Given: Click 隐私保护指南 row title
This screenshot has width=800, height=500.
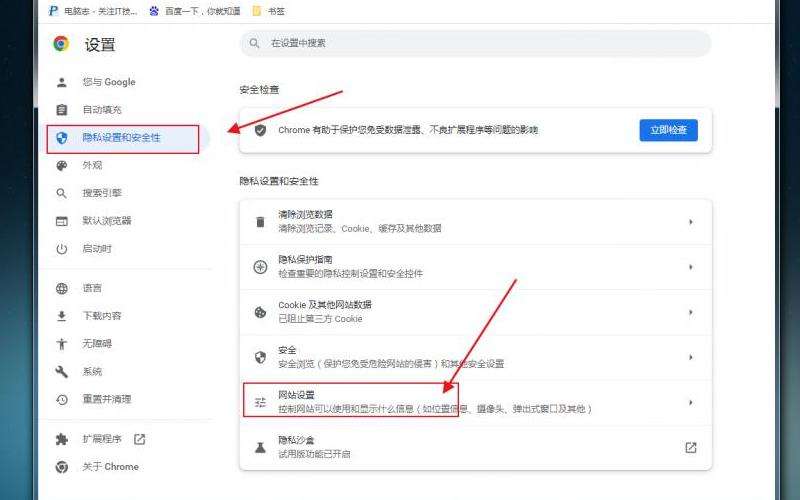Looking at the screenshot, I should coord(305,260).
